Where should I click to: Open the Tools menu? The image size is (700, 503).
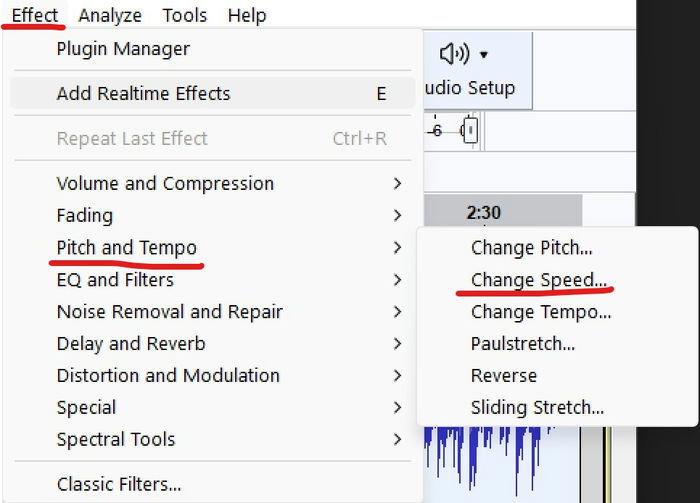pyautogui.click(x=185, y=16)
